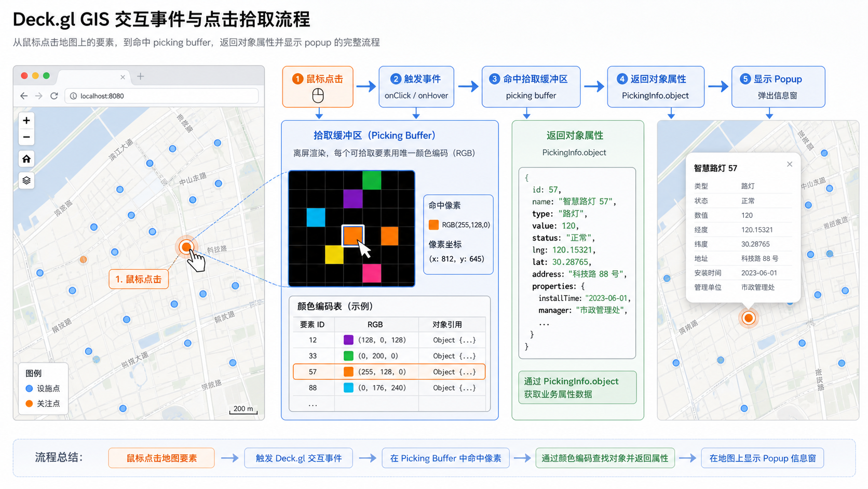Click the 在地图上显示 Popup 信息窗 summary box
The width and height of the screenshot is (868, 489).
pos(763,458)
